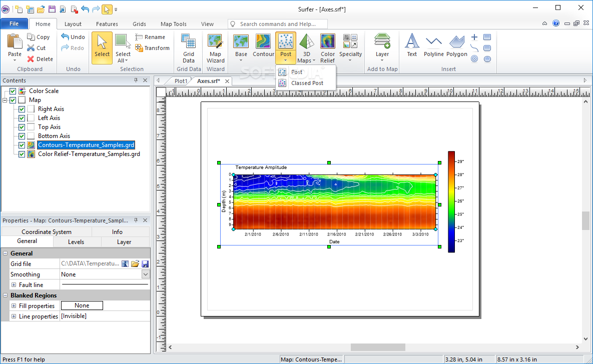Toggle Color Relief-Temperature_Samples.grd layer checkbox

click(x=22, y=154)
